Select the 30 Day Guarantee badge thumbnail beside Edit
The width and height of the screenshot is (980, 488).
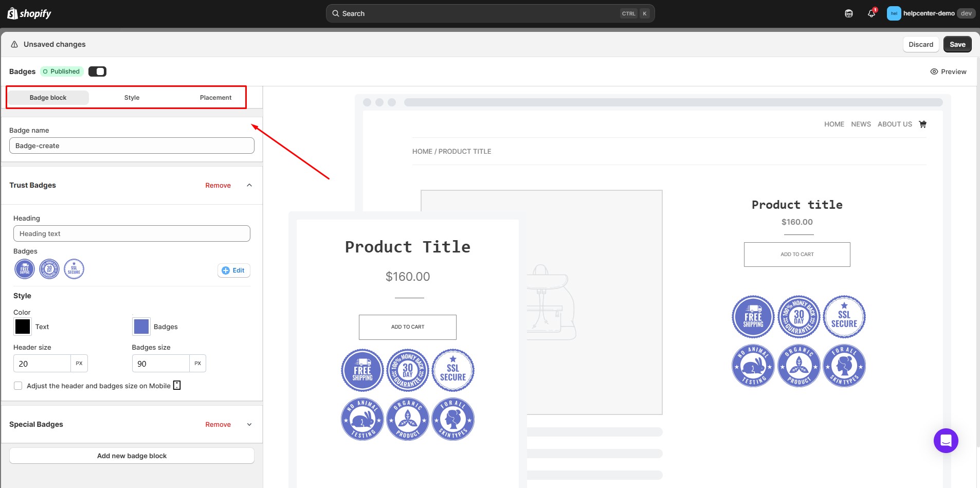(49, 269)
